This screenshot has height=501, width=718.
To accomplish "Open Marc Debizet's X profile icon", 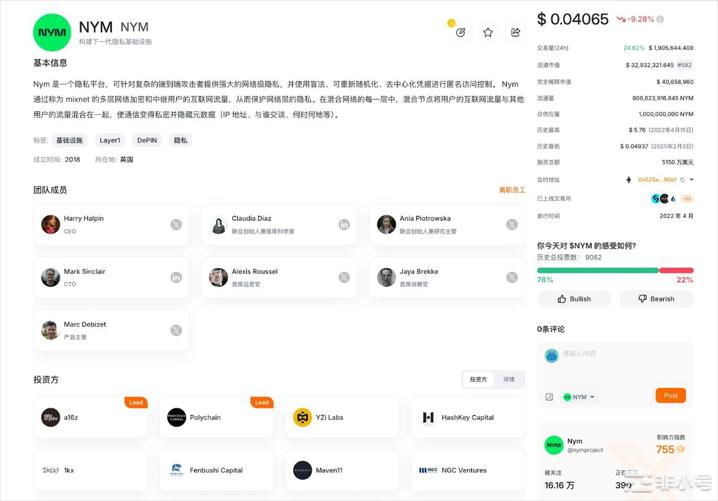I will pos(176,330).
